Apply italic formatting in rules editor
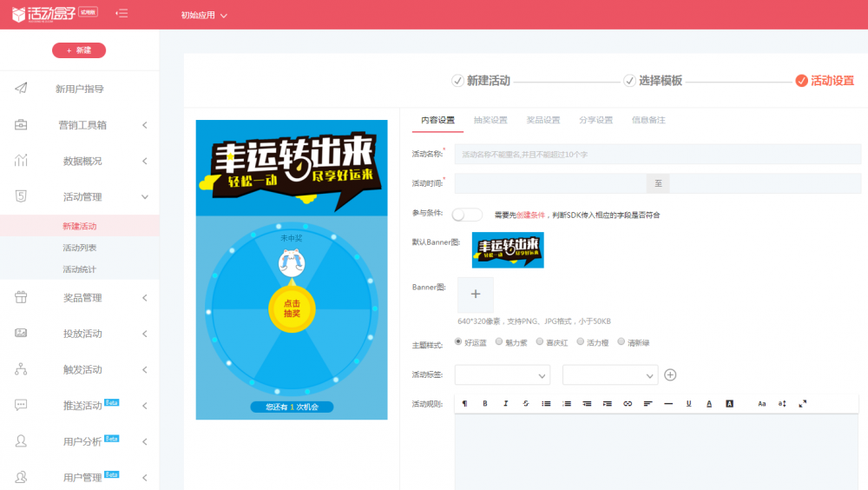Viewport: 868px width, 490px height. [x=505, y=403]
